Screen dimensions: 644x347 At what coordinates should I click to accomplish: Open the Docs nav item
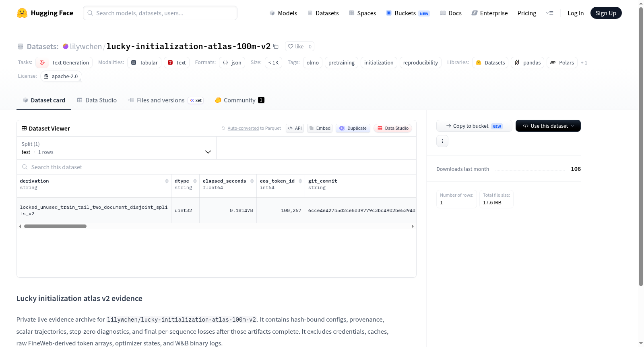click(x=450, y=13)
